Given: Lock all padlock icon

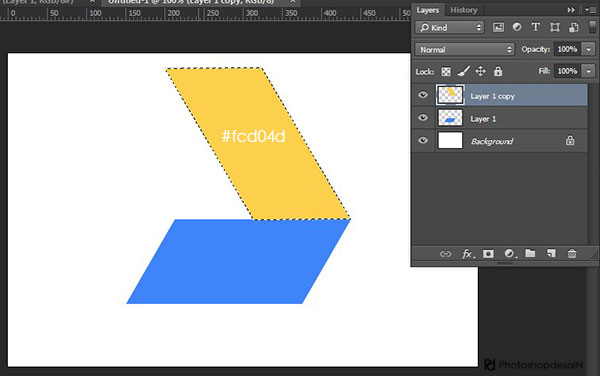Looking at the screenshot, I should point(498,71).
